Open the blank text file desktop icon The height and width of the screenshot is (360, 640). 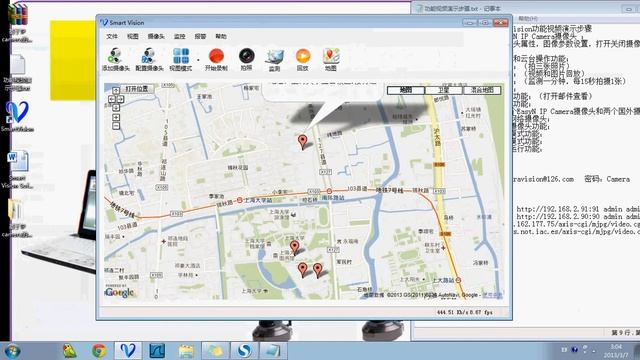coord(17,73)
